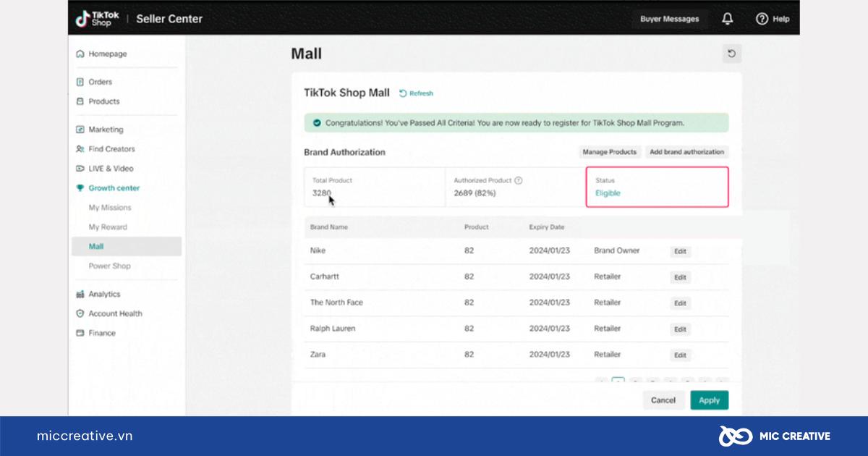
Task: Open Find Creators in the sidebar
Action: (112, 149)
